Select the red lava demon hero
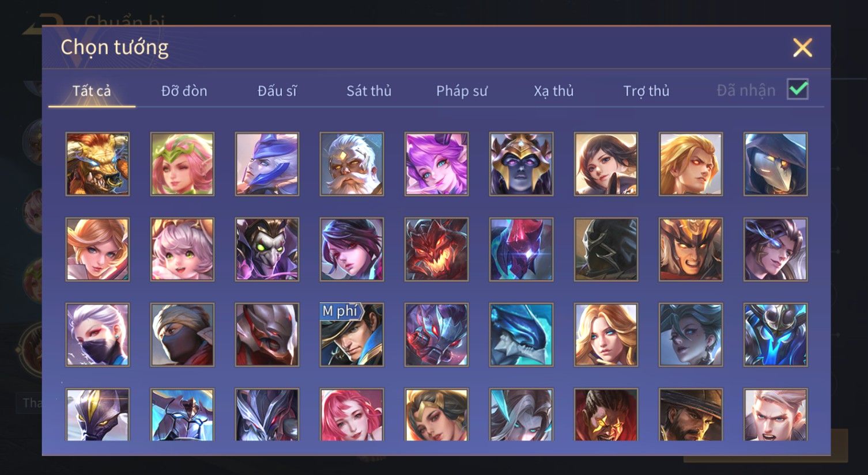Screen dimensions: 868x475 (x=436, y=249)
